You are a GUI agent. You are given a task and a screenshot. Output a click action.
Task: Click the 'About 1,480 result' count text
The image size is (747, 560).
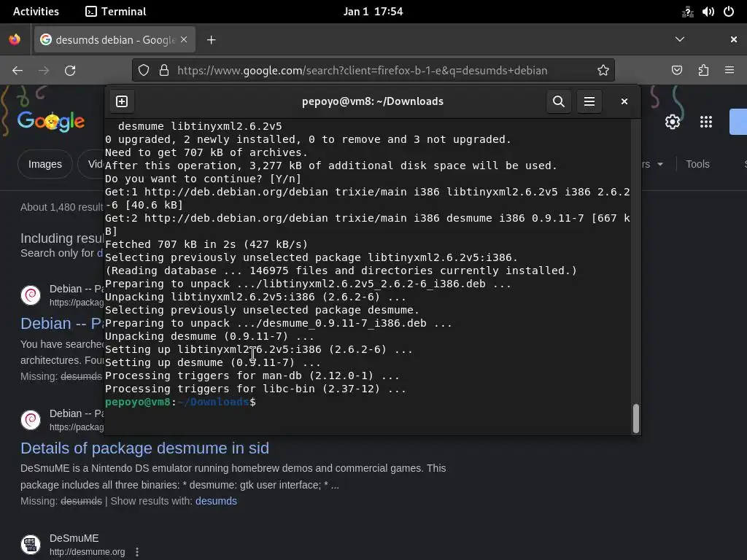(x=61, y=207)
